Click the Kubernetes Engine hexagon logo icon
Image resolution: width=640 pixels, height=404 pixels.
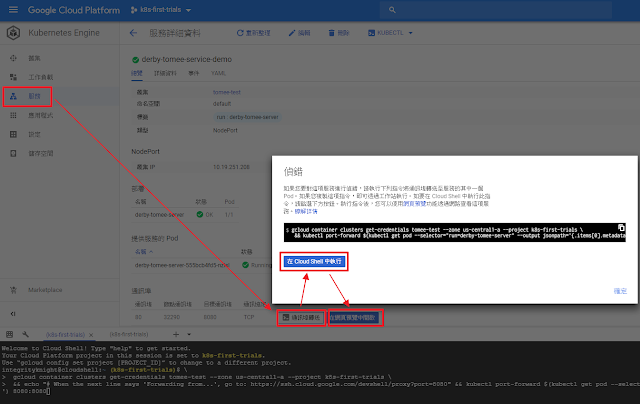pyautogui.click(x=13, y=33)
